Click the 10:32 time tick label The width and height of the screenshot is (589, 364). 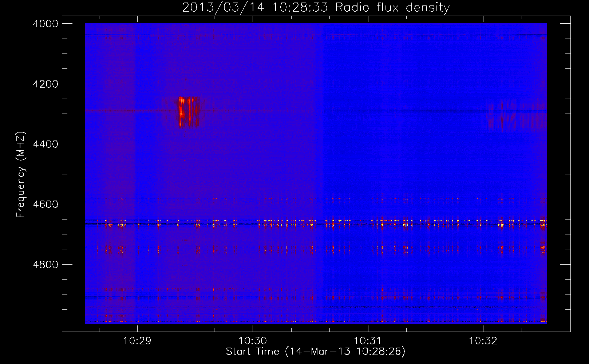click(x=483, y=341)
